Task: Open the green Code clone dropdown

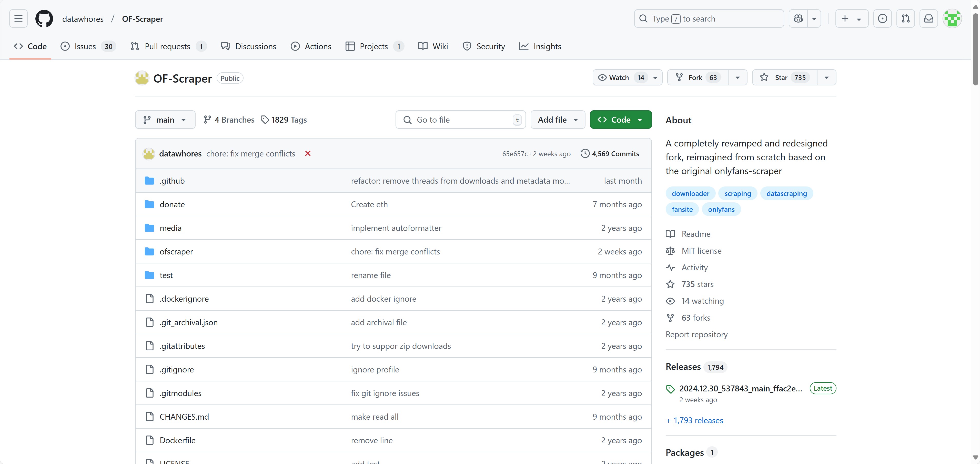Action: point(621,120)
